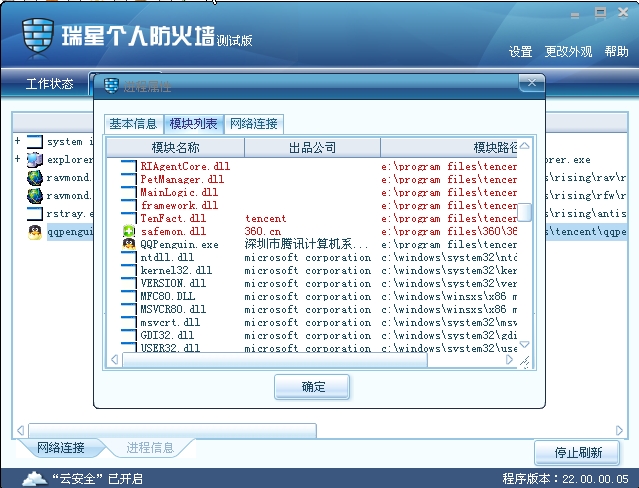The height and width of the screenshot is (488, 639).
Task: Switch to the 网络连接 tab in dialog
Action: (254, 124)
